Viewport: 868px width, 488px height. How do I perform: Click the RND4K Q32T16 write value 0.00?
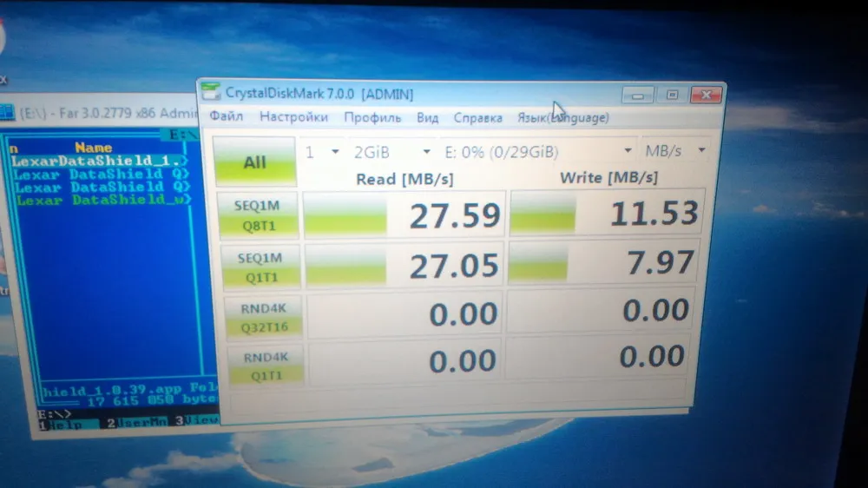601,310
